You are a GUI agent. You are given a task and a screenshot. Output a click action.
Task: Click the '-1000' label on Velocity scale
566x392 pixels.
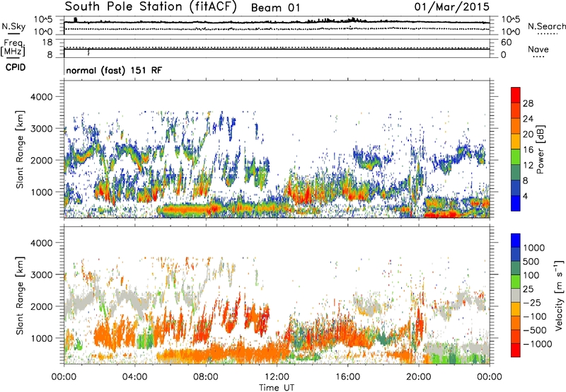(x=537, y=344)
